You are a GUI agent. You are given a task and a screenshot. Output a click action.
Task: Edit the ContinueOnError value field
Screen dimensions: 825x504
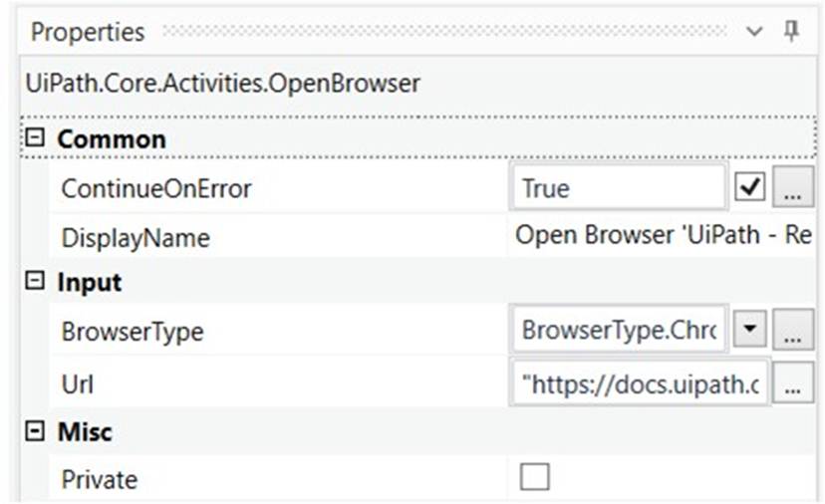point(618,187)
